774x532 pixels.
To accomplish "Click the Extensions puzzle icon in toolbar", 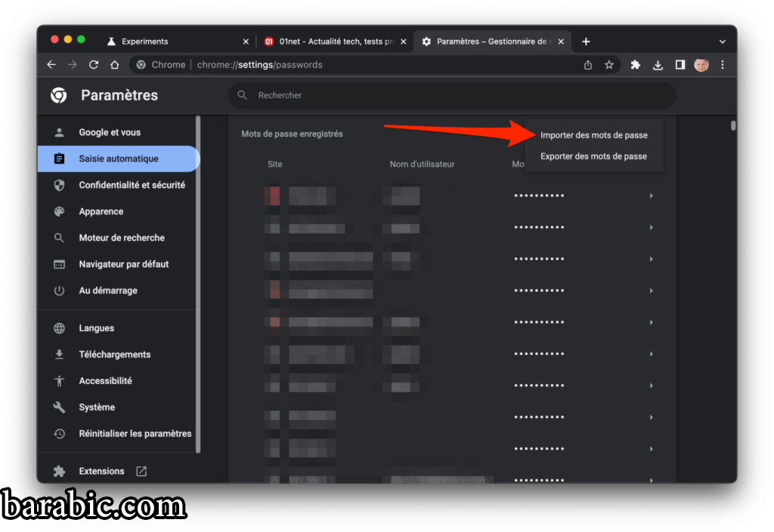I will pos(636,65).
